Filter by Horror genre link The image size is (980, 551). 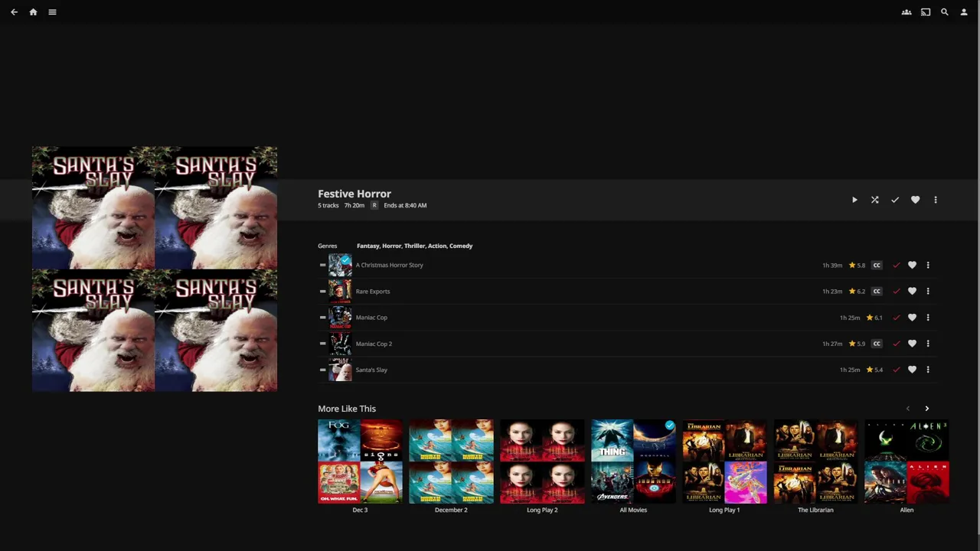pos(391,246)
